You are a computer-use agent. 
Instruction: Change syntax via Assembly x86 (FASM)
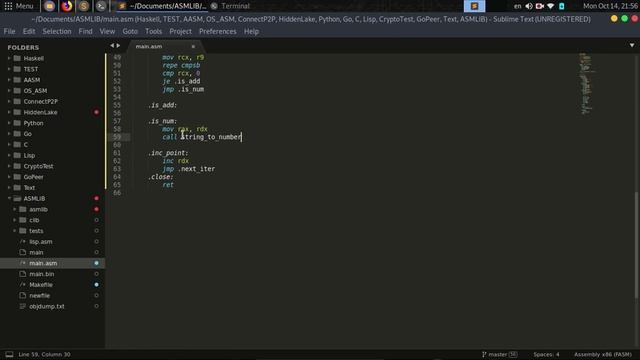[603, 354]
